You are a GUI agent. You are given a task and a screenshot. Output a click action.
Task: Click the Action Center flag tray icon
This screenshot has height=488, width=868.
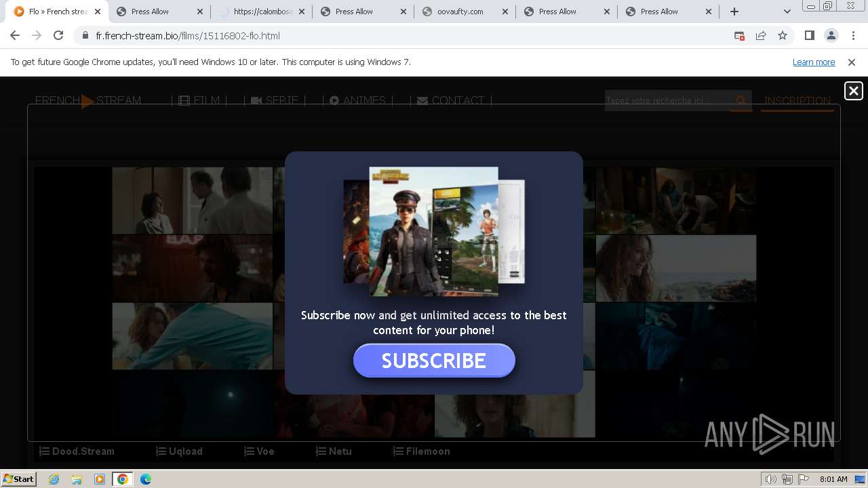[803, 479]
